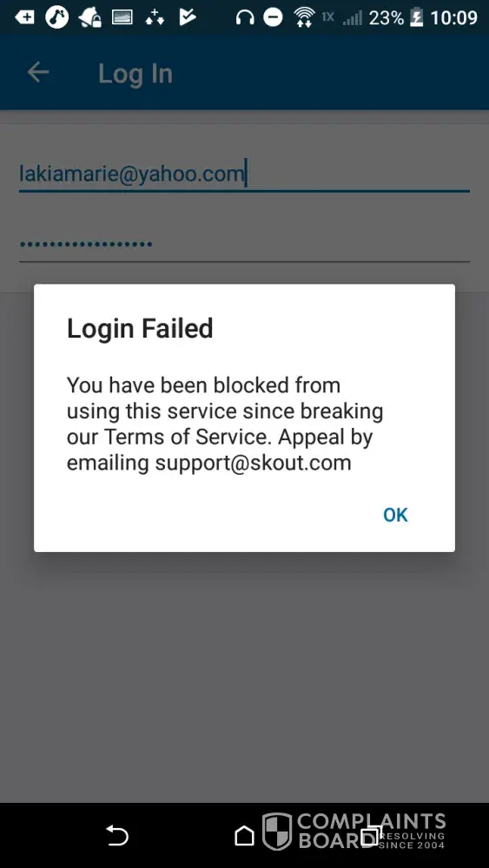Tap the 10:09 clock in status bar
Image resolution: width=489 pixels, height=868 pixels.
point(453,17)
